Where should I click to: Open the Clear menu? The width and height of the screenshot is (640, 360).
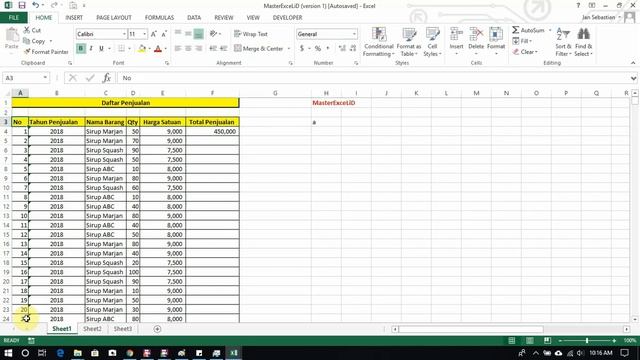pyautogui.click(x=525, y=52)
